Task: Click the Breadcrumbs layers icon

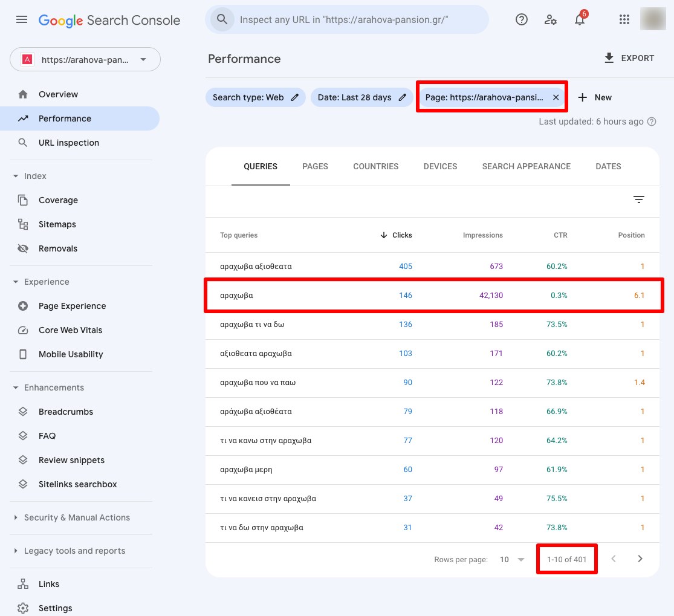Action: click(x=23, y=412)
